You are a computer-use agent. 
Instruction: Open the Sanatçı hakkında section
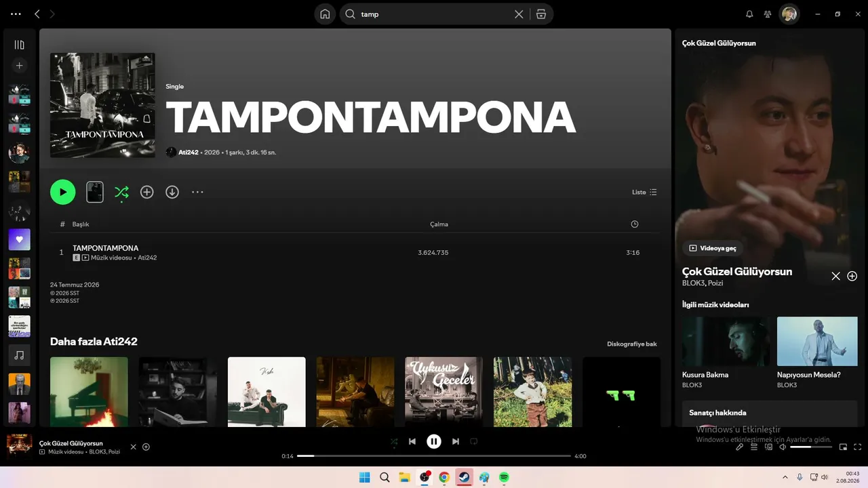770,413
